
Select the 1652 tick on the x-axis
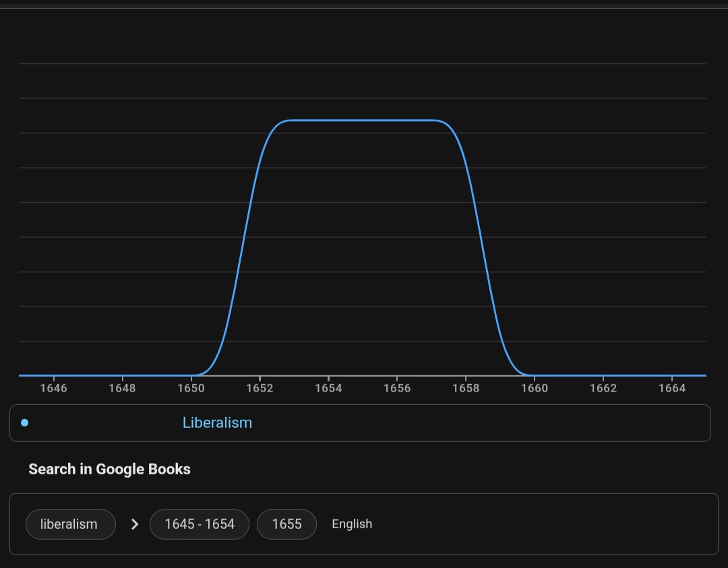click(260, 388)
